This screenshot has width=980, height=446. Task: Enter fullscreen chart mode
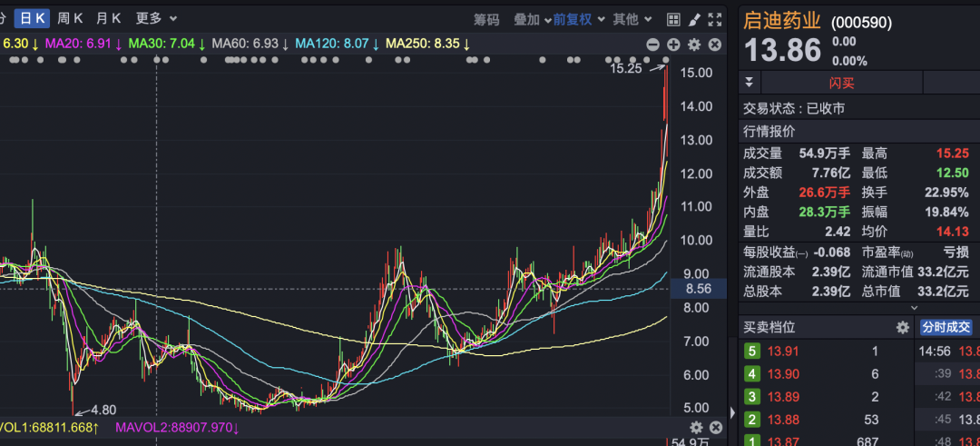tap(716, 19)
